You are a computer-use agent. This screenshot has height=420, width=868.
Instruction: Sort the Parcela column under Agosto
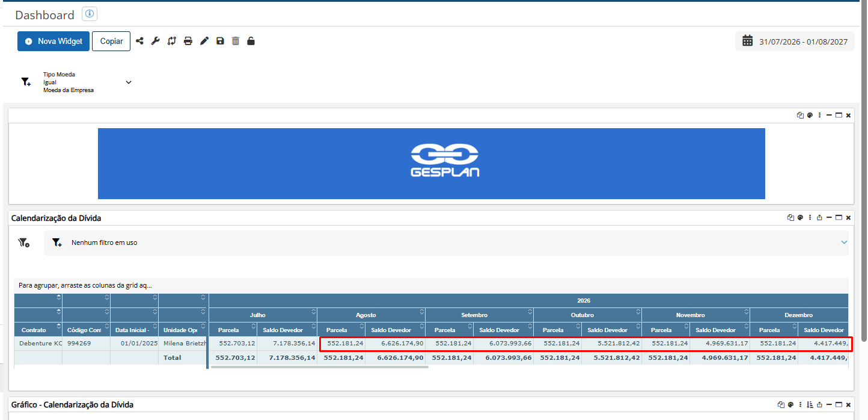tap(361, 327)
